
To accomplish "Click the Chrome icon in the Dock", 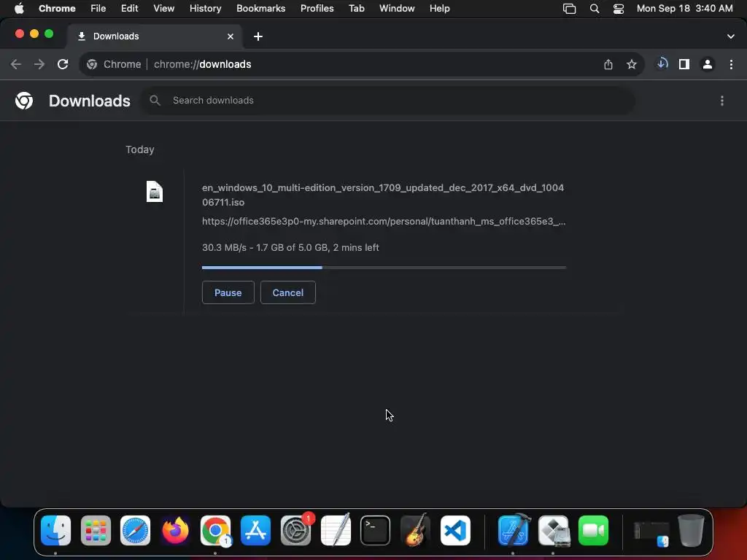I will tap(215, 530).
